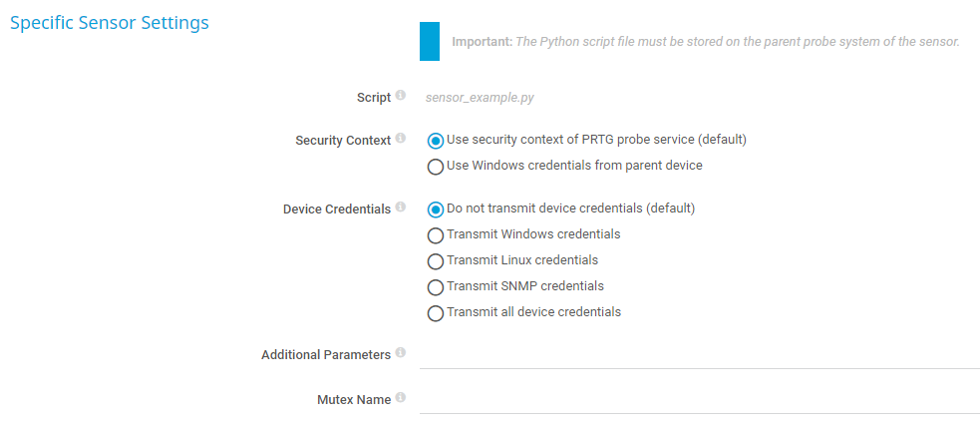Select Transmit SNMP credentials
Screen dimensions: 980x424
pos(435,287)
